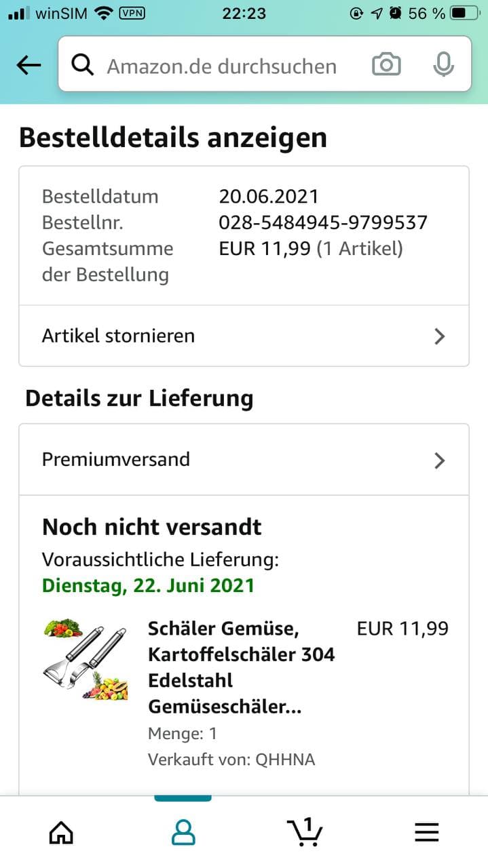Tap the green delivery date Dienstag, 22. Juni

148,585
